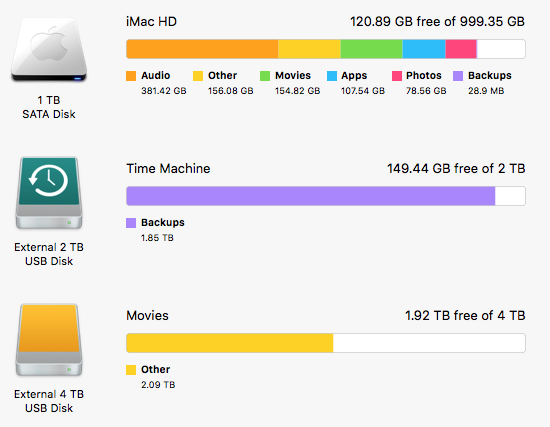Click the iMac HD SATA disk icon

pyautogui.click(x=49, y=49)
